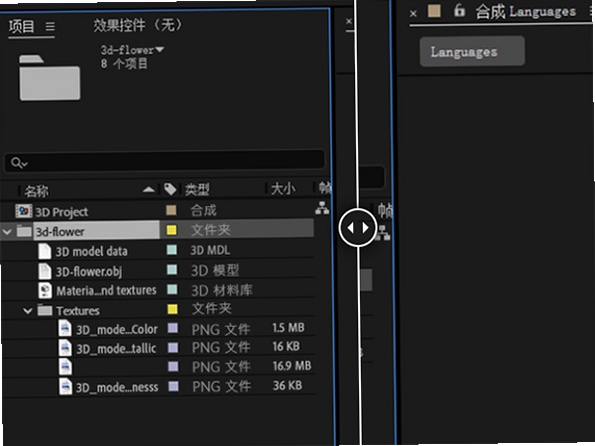595x446 pixels.
Task: Click the lavender label swatch for 3D_mode...Color
Action: tap(173, 328)
